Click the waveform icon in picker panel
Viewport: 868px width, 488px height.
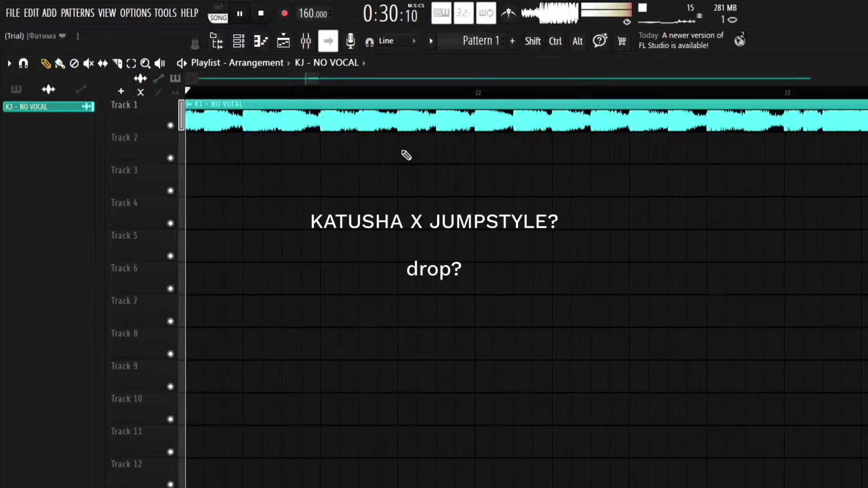coord(48,89)
